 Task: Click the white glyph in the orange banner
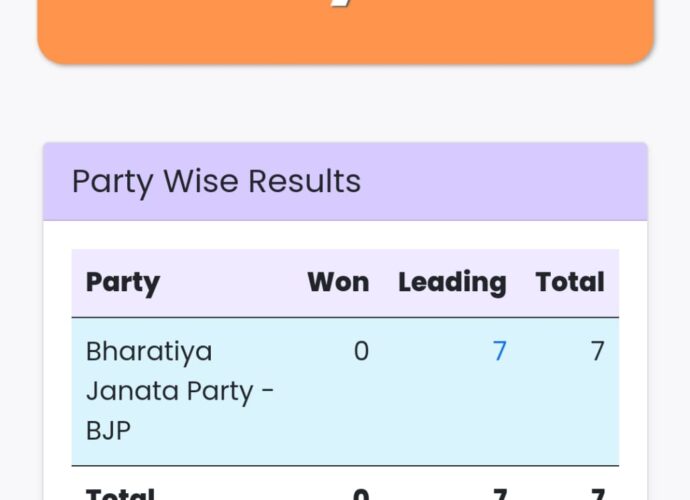(345, 10)
